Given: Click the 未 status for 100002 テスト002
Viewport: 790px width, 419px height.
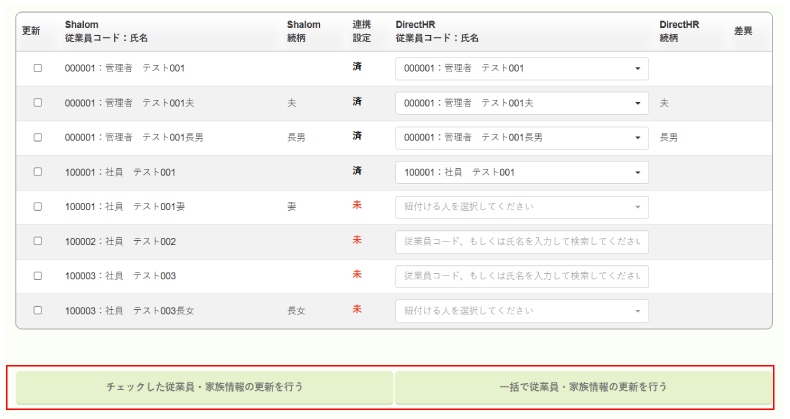Looking at the screenshot, I should pyautogui.click(x=357, y=241).
